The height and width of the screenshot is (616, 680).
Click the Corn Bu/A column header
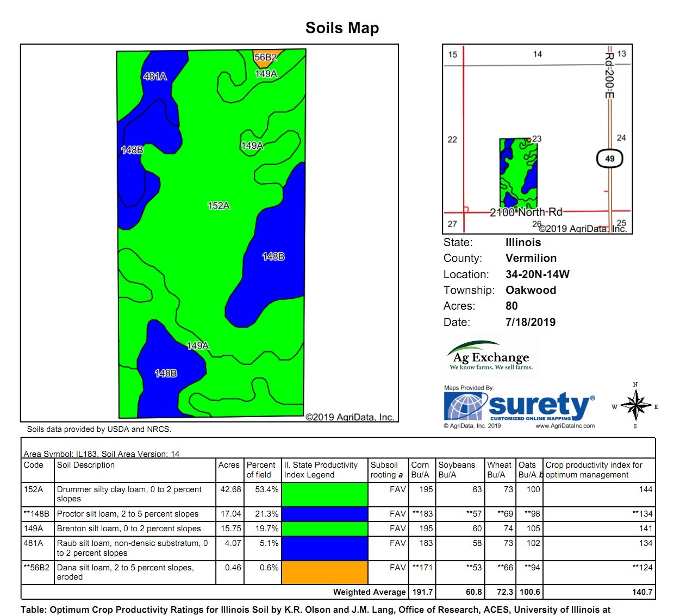(421, 470)
